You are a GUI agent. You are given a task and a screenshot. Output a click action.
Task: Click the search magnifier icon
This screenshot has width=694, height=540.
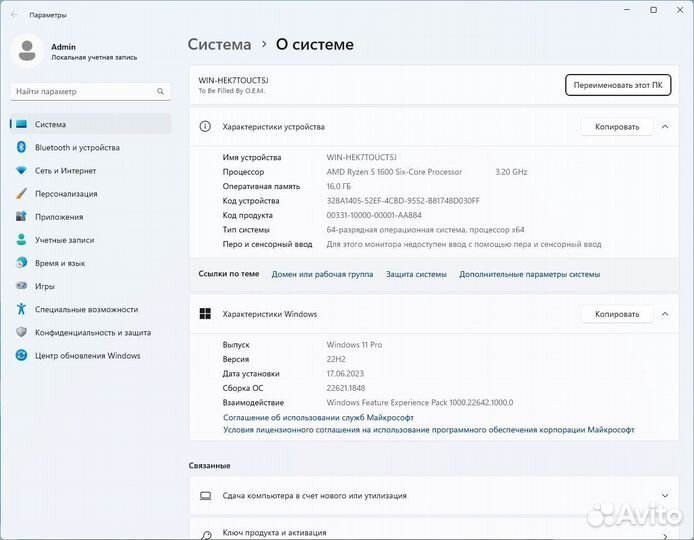coord(160,91)
